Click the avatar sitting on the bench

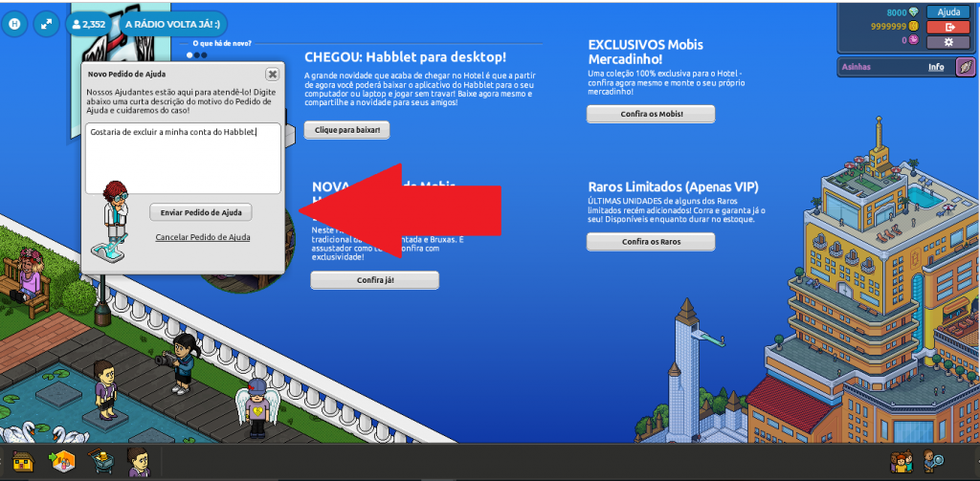(28, 273)
